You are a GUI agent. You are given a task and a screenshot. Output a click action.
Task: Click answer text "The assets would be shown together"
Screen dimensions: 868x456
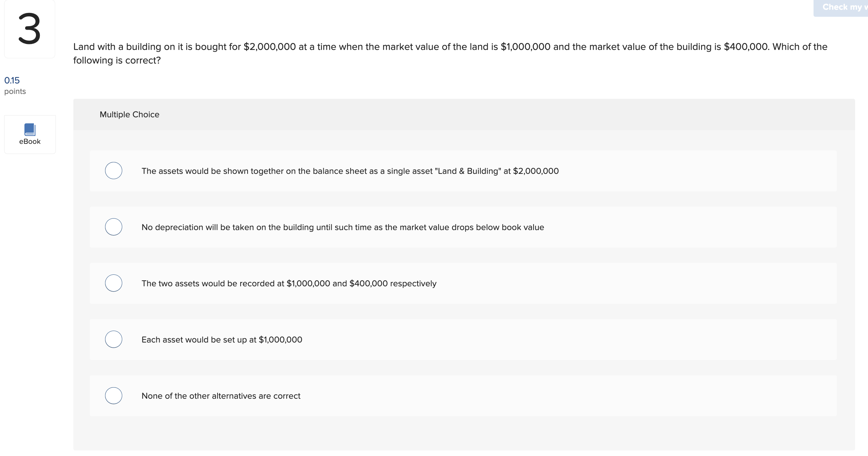pos(350,171)
